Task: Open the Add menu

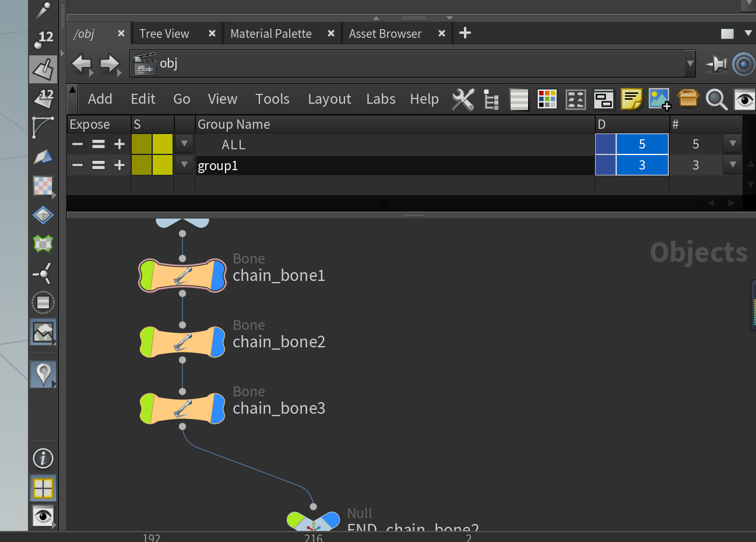Action: 100,99
